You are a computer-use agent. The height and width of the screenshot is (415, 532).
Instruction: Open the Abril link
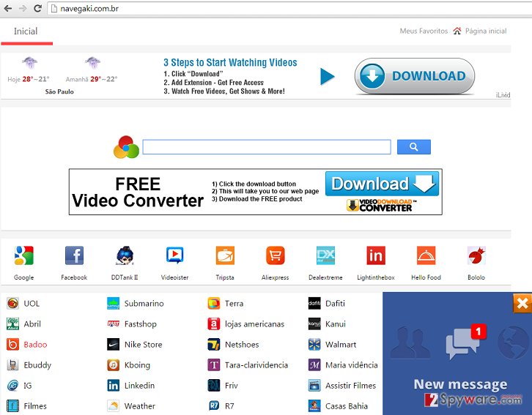click(x=32, y=324)
